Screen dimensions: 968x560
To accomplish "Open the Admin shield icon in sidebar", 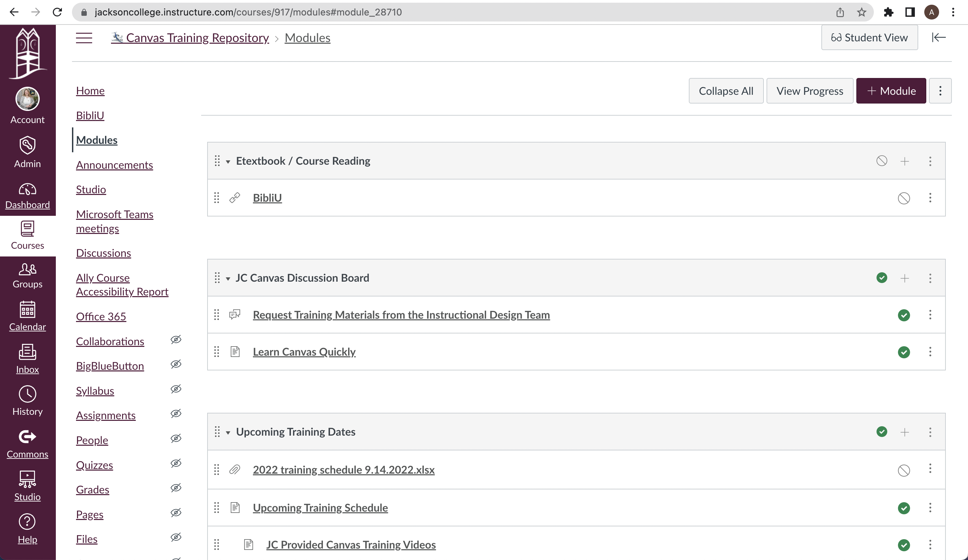I will (x=27, y=146).
